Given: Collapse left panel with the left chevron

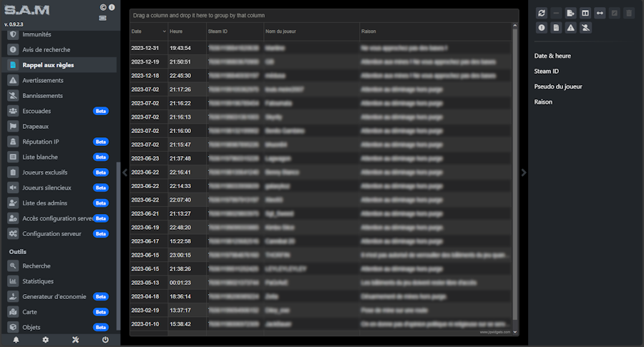Looking at the screenshot, I should point(125,172).
